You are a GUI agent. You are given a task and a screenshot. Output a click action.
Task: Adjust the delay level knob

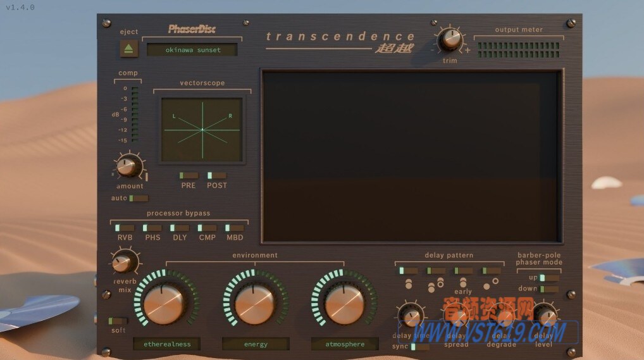point(546,316)
